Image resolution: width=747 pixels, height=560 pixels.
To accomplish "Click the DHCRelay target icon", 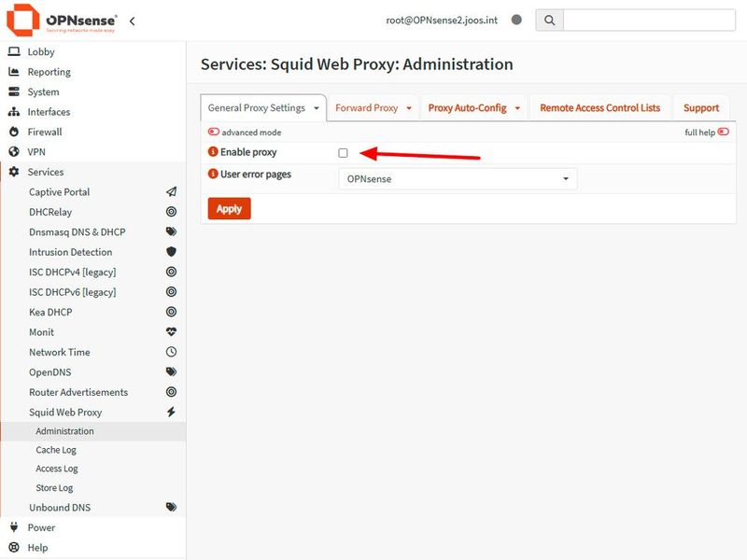I will tap(171, 212).
